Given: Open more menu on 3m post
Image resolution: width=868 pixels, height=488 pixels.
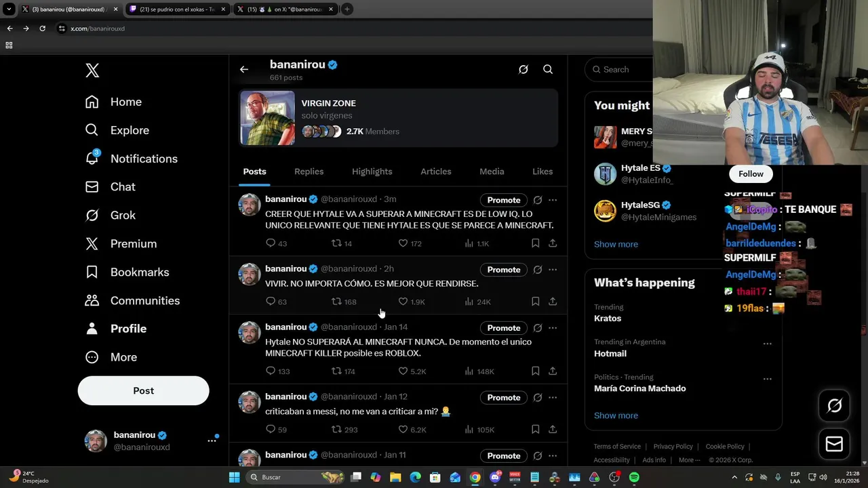Looking at the screenshot, I should 553,200.
